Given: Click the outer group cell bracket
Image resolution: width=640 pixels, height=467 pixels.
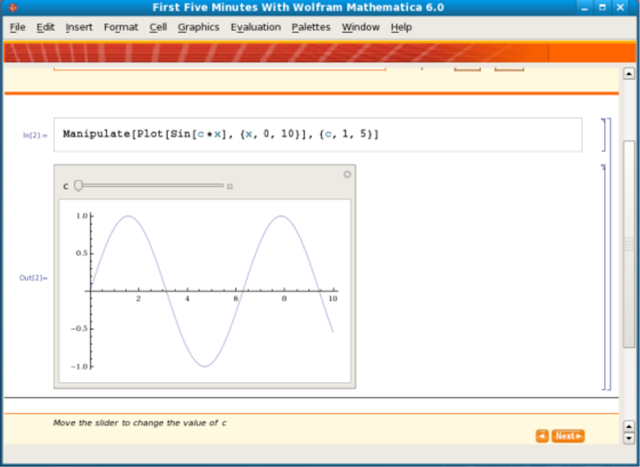Looking at the screenshot, I should [610, 254].
